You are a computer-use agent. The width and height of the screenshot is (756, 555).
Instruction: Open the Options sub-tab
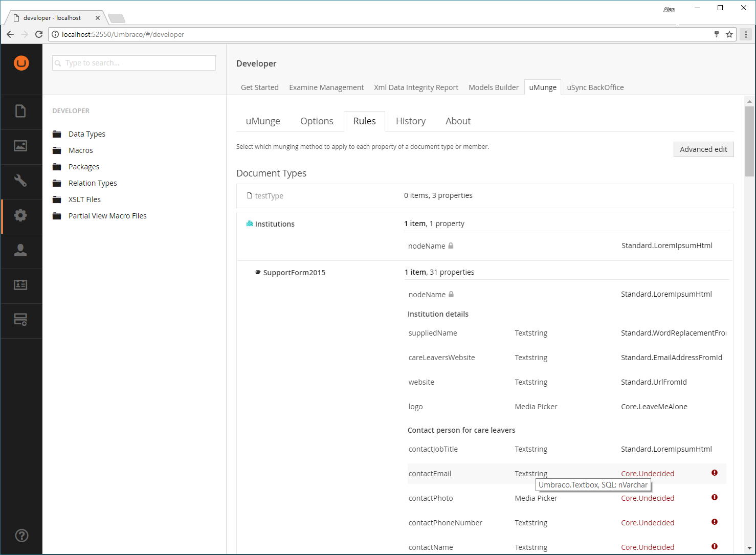[317, 121]
